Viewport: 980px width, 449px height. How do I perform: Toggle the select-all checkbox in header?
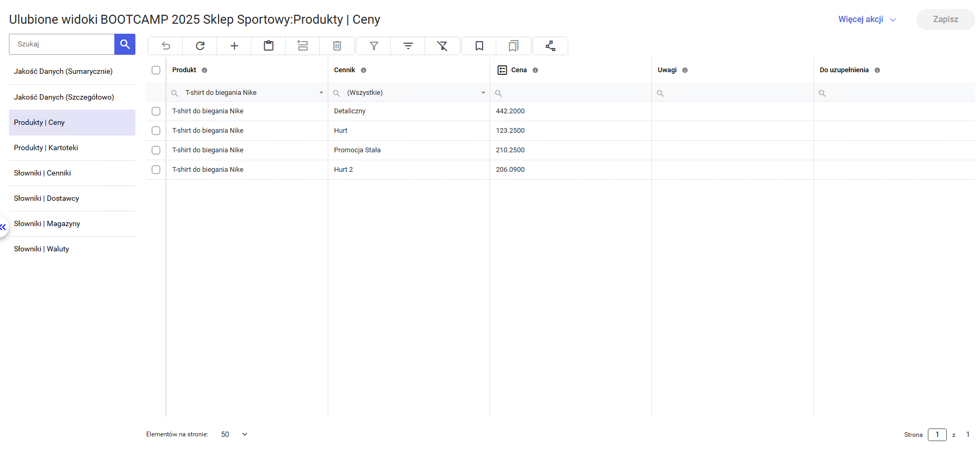coord(156,70)
